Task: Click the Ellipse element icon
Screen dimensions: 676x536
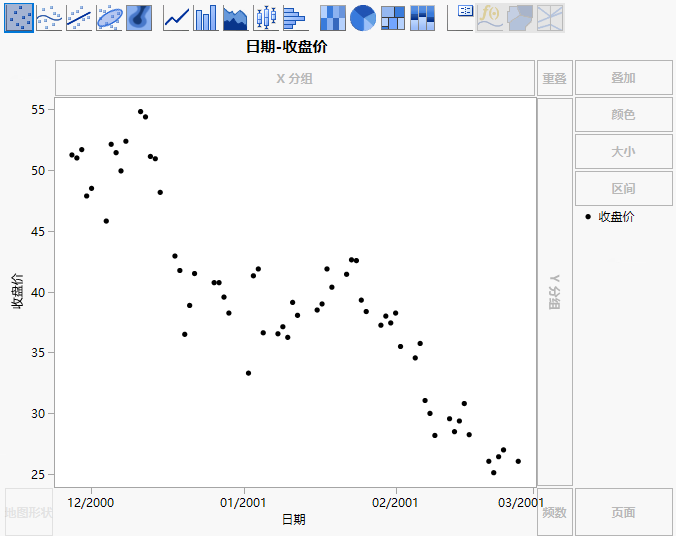Action: [109, 17]
